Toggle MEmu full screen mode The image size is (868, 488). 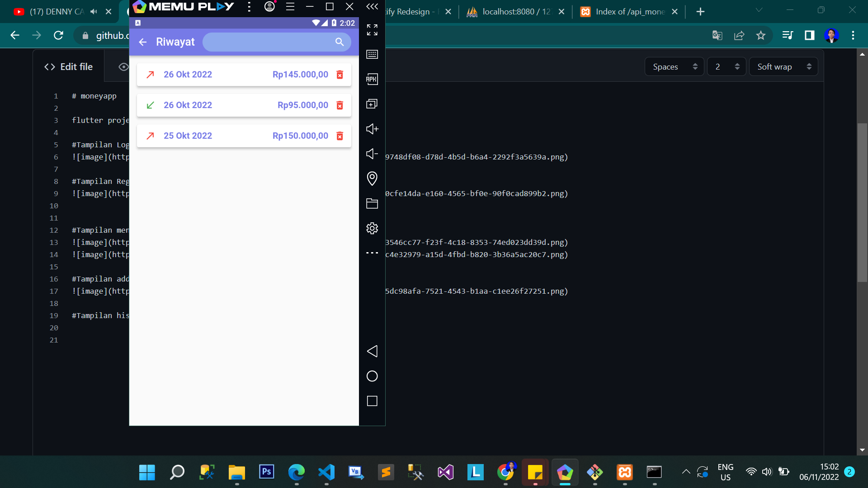[372, 30]
